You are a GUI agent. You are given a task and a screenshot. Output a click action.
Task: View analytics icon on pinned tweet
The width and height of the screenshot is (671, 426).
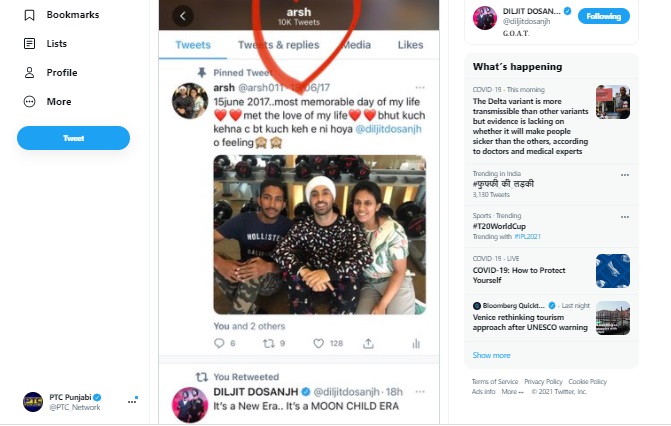416,343
